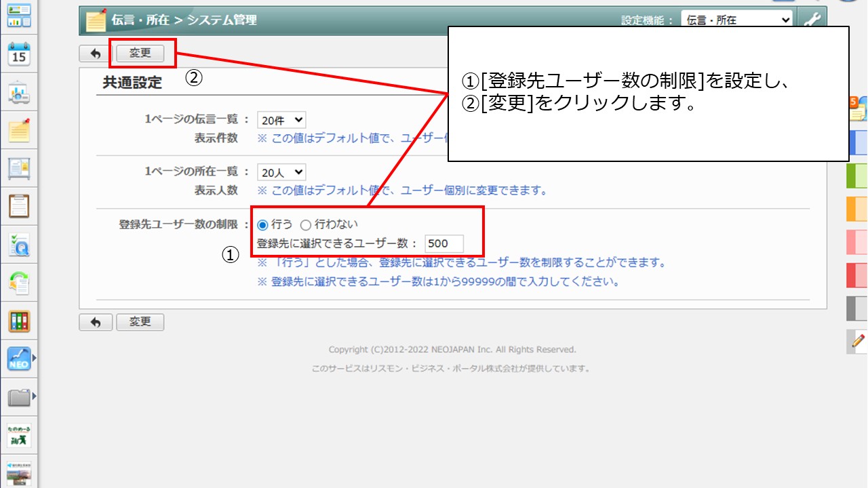This screenshot has width=868, height=488.
Task: Open the 20件 messages-per-page dropdown
Action: [x=281, y=120]
